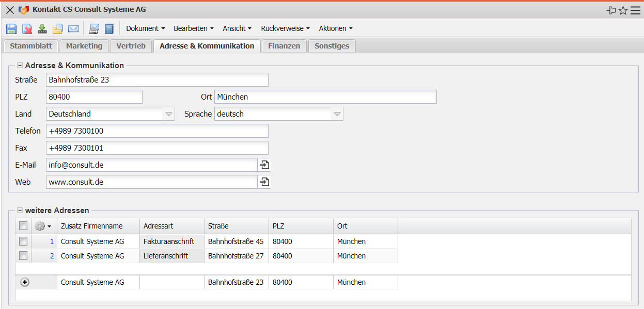Screen dimensions: 644x309
Task: Click the blue book icon in toolbar
Action: point(109,29)
